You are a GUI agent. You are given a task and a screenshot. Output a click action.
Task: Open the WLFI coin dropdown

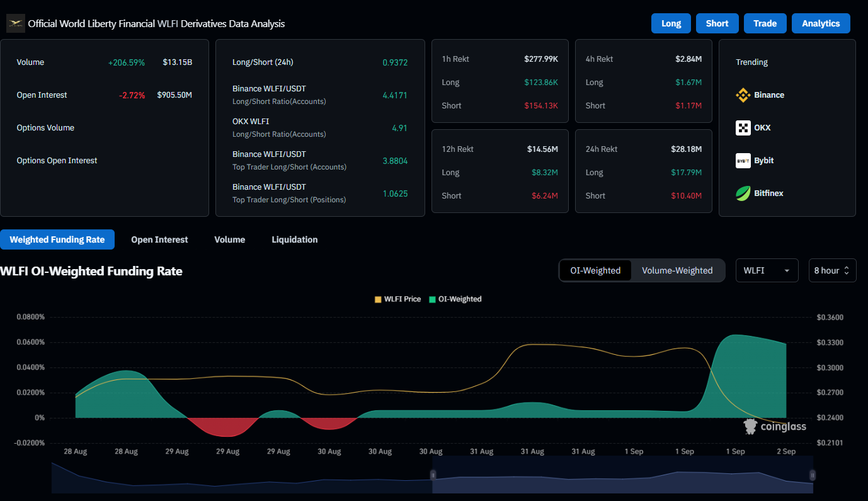767,270
